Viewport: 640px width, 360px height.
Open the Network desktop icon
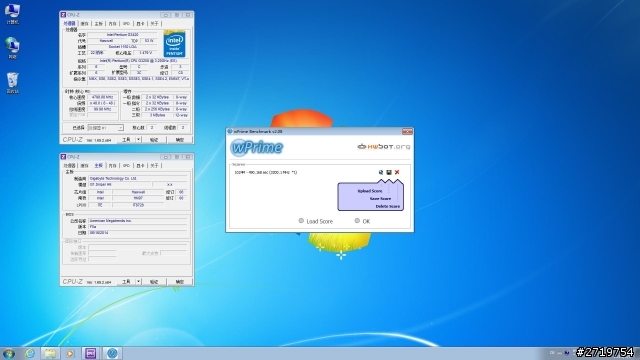(x=12, y=48)
